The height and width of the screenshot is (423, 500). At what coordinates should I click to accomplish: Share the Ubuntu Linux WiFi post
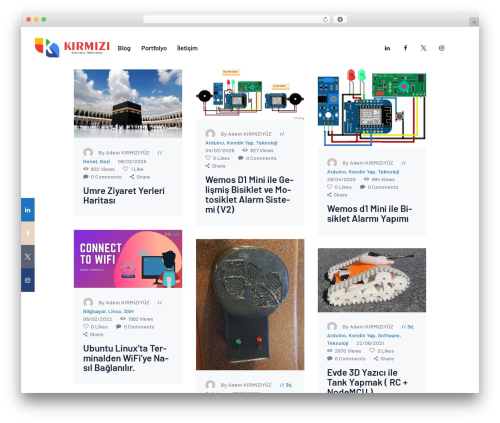pos(93,334)
